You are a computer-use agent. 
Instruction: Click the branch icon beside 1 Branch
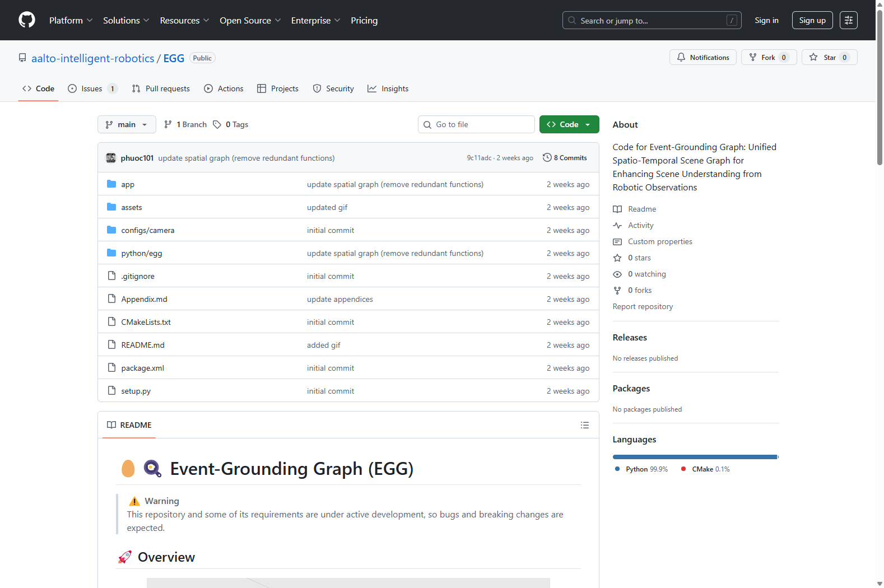(x=168, y=124)
